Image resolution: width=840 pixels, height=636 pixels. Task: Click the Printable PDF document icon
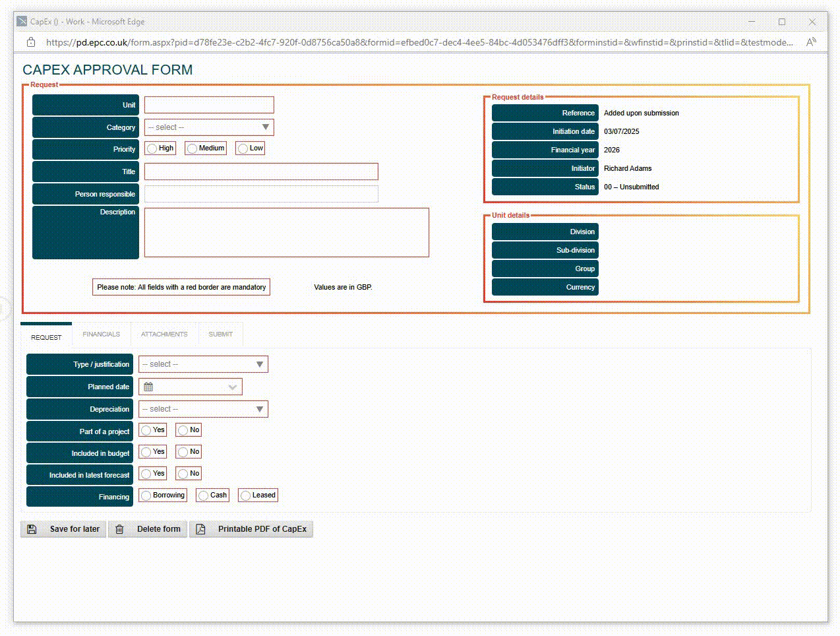pos(201,529)
